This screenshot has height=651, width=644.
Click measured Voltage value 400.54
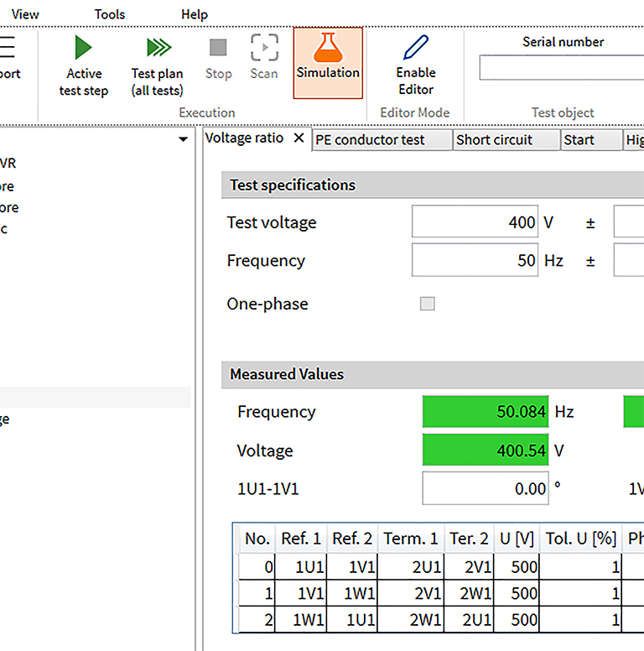[x=486, y=450]
